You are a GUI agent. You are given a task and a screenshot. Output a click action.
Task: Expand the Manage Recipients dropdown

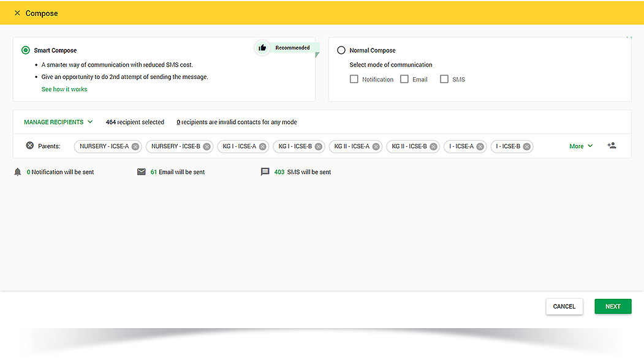pos(58,122)
